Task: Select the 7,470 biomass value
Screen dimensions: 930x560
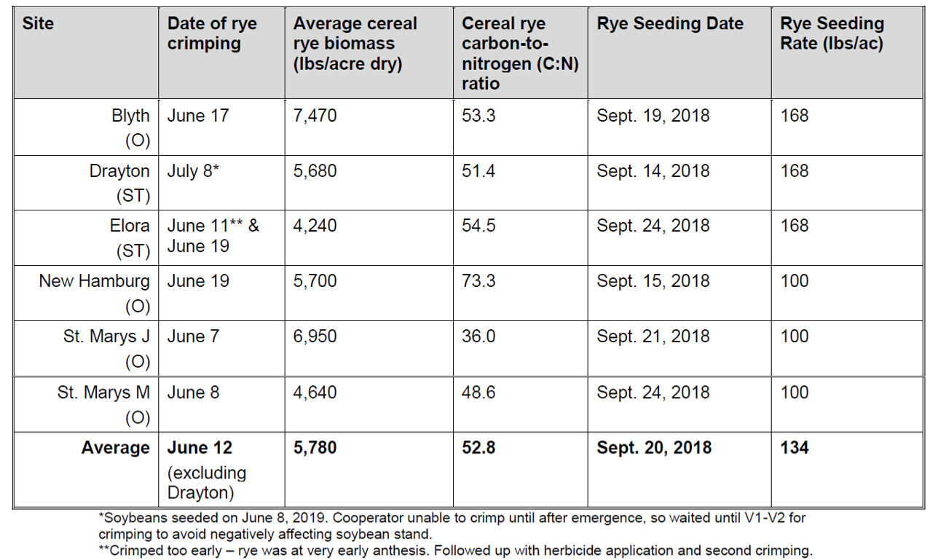Action: coord(315,116)
